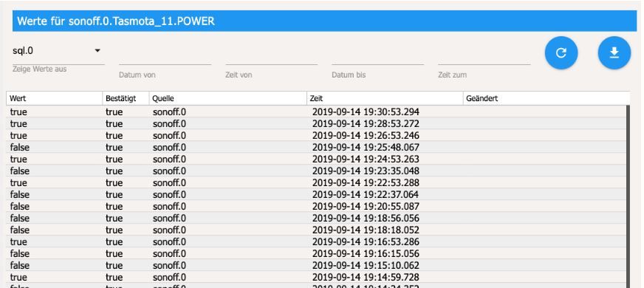Click the Quelle column header
This screenshot has height=288, width=644.
point(228,99)
